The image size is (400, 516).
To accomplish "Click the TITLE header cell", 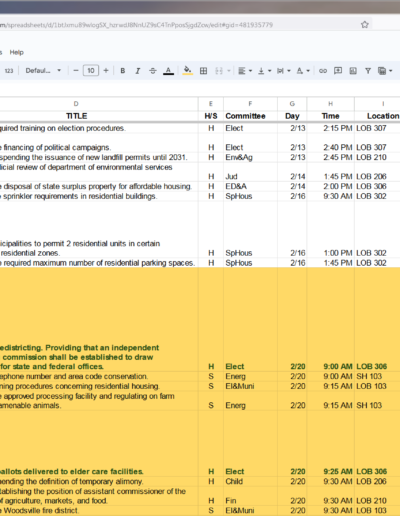I will [x=99, y=116].
